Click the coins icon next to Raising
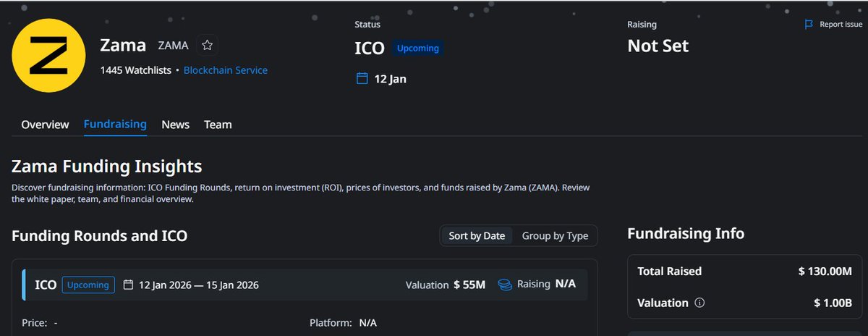 tap(506, 285)
